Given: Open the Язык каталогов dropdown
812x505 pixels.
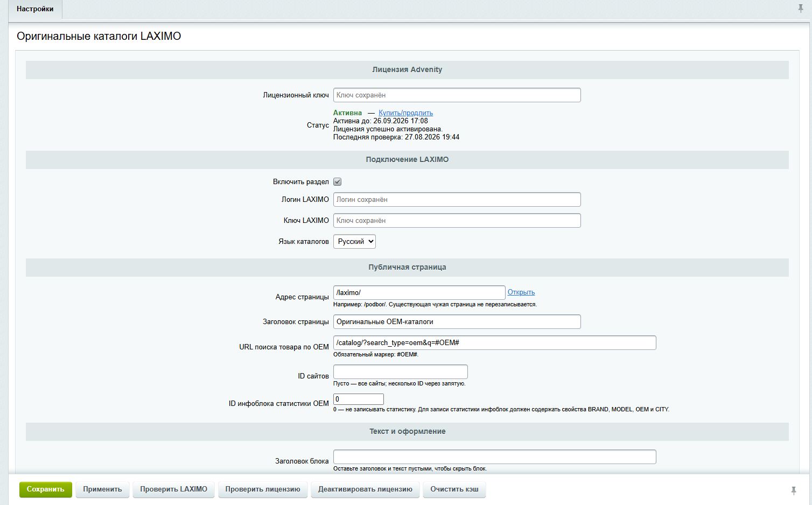Looking at the screenshot, I should pyautogui.click(x=354, y=242).
